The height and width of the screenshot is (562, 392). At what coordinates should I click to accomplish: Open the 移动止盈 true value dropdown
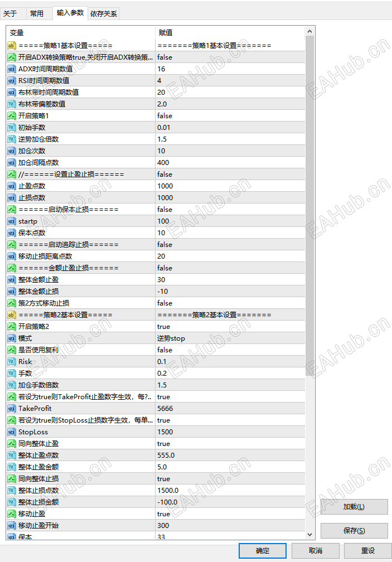coord(230,514)
